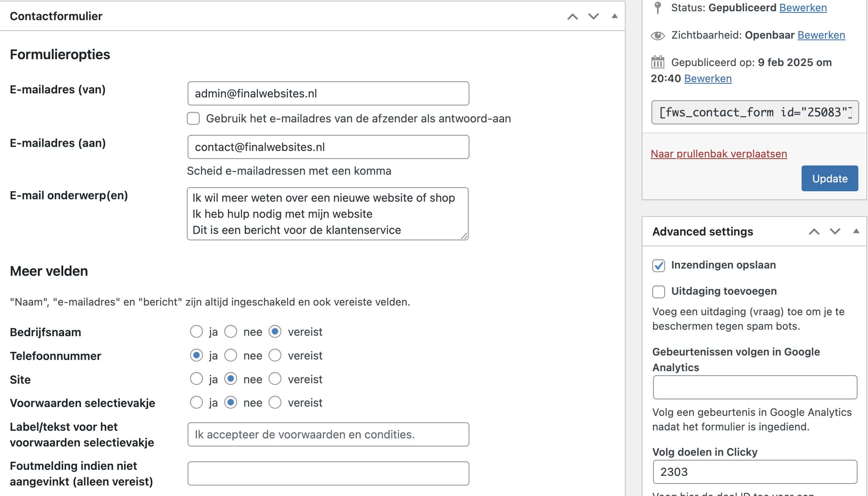This screenshot has height=496, width=868.
Task: Collapse the Advanced settings panel
Action: pos(855,231)
